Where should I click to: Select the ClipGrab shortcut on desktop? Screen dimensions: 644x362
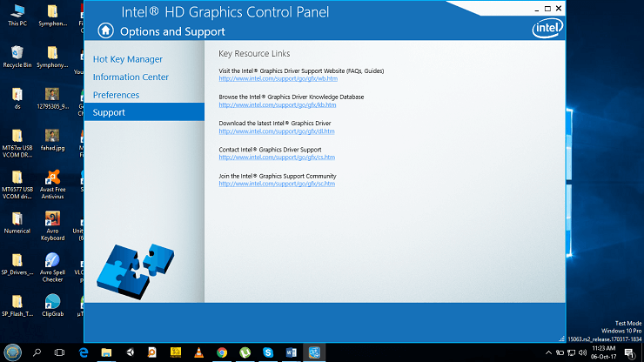52,305
